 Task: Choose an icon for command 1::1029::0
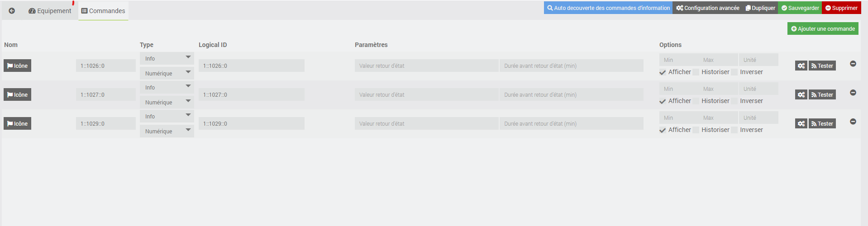coord(17,124)
